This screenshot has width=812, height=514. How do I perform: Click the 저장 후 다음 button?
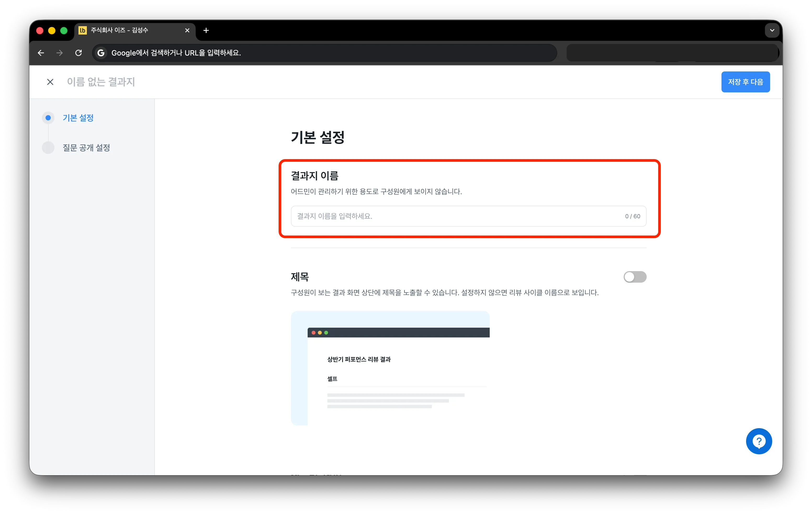point(745,82)
